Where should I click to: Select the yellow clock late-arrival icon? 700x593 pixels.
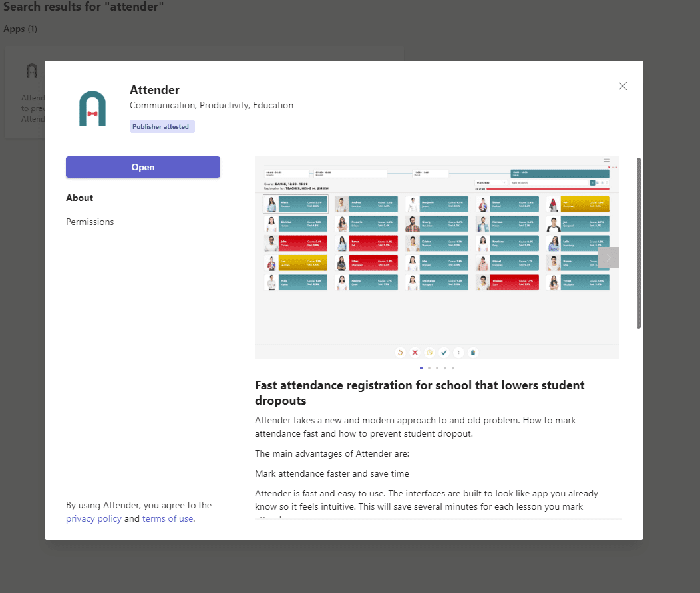429,352
